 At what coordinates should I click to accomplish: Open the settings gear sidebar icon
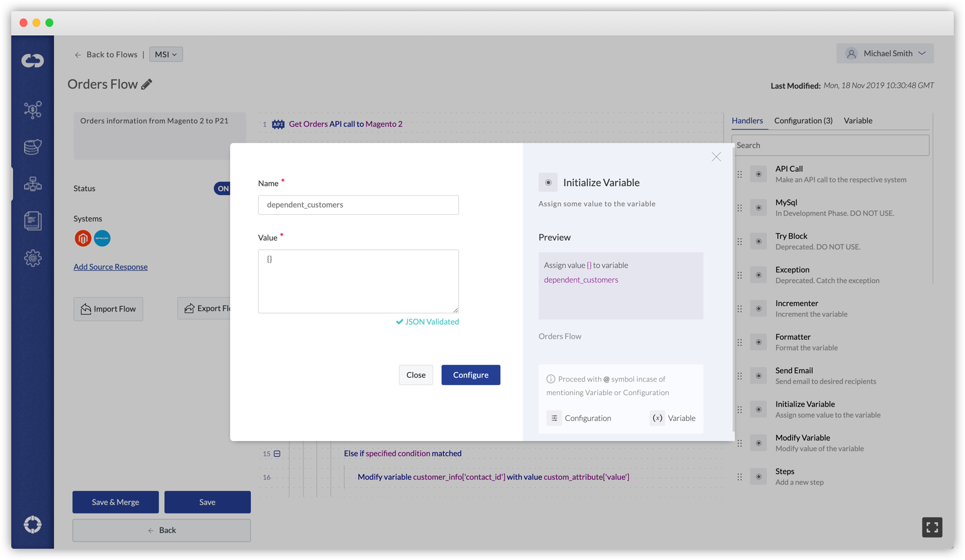pyautogui.click(x=33, y=258)
